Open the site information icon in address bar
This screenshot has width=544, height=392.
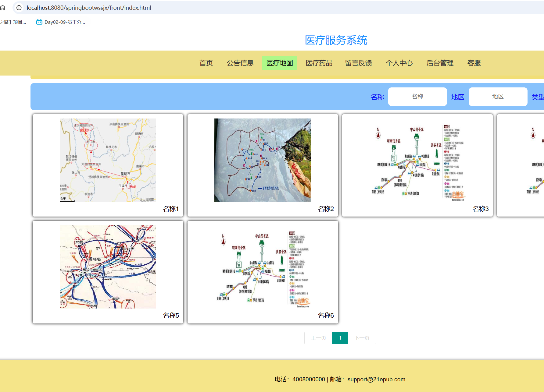19,8
